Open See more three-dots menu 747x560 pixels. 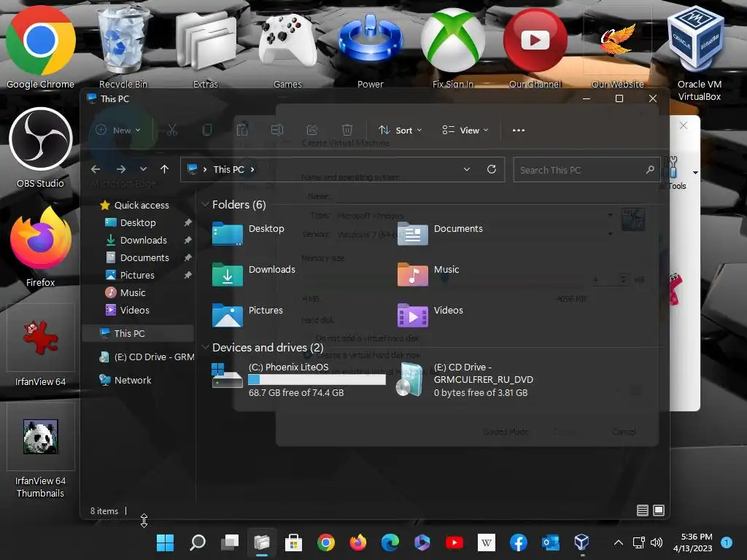tap(519, 130)
